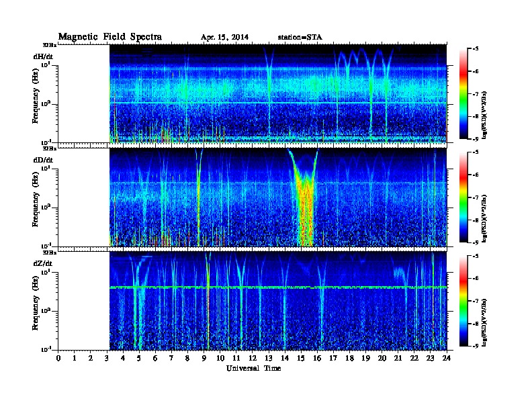Click the red-yellow burst in dD/dt spectrogram
Screen dimensions: 532x411
coord(305,207)
